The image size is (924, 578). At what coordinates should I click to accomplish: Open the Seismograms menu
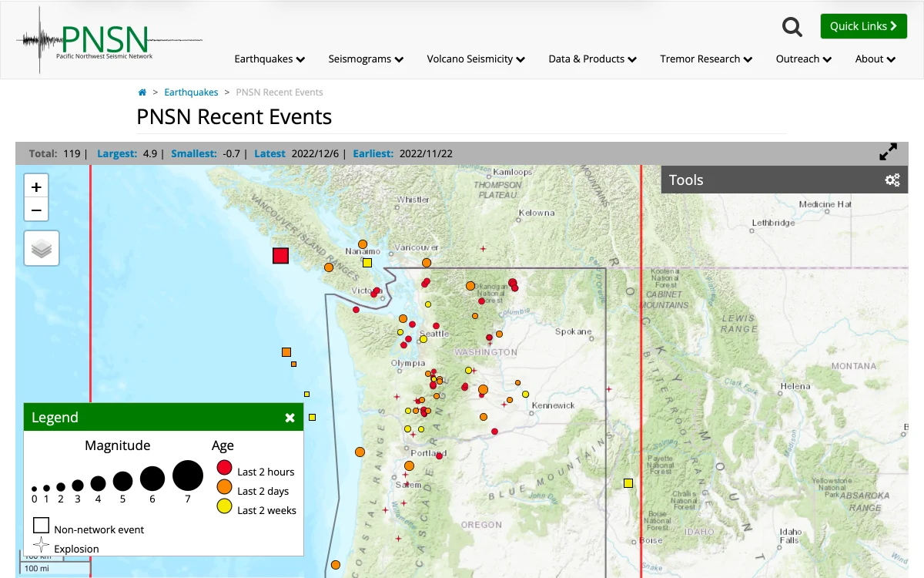[366, 59]
